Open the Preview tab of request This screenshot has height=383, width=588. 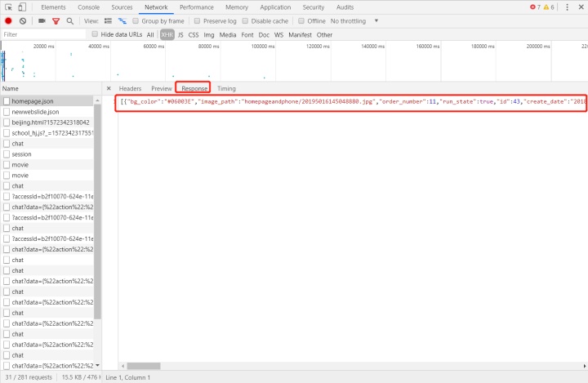(161, 88)
